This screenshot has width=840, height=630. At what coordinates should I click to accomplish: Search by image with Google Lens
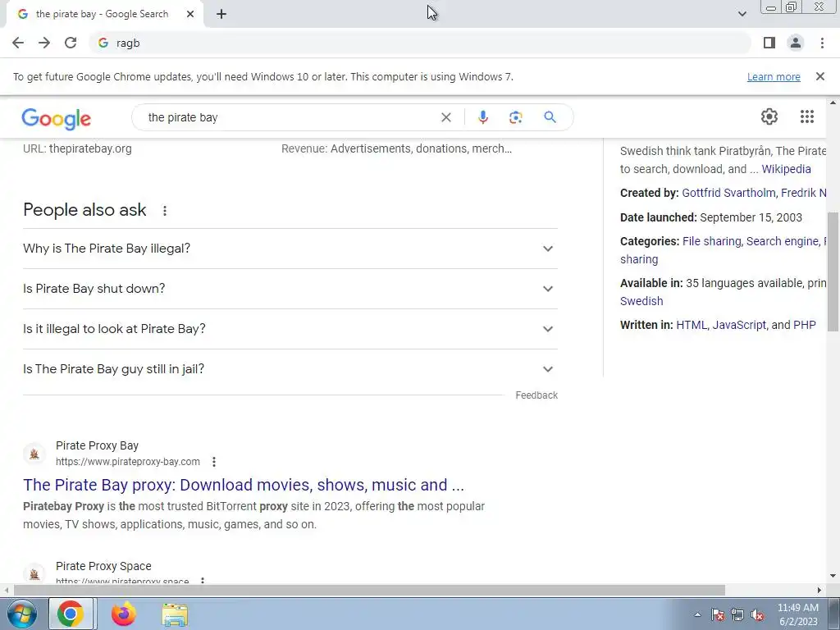pos(515,117)
